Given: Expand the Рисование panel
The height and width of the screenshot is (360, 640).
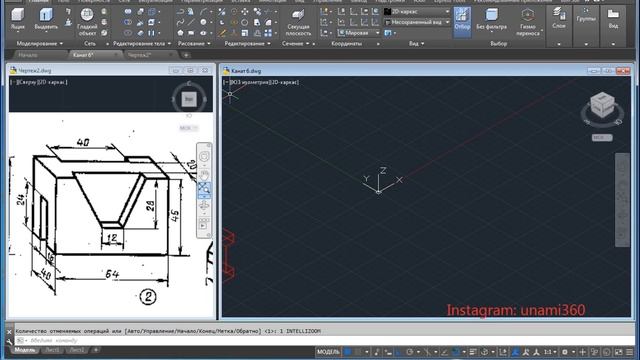Looking at the screenshot, I should coord(194,43).
